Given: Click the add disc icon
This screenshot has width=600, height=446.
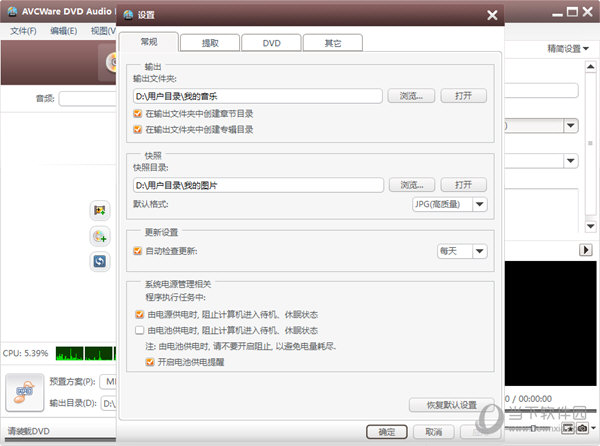Looking at the screenshot, I should coord(99,236).
